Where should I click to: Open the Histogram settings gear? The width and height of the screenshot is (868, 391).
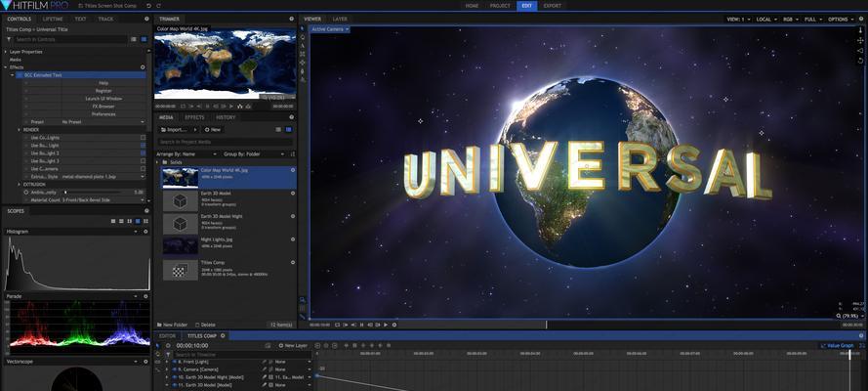coord(145,232)
